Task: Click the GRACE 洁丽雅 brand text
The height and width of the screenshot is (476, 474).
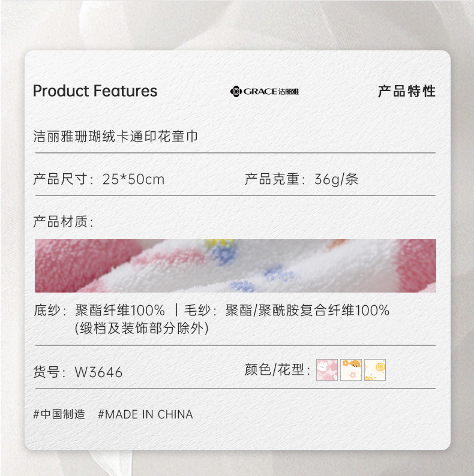Action: pyautogui.click(x=271, y=91)
